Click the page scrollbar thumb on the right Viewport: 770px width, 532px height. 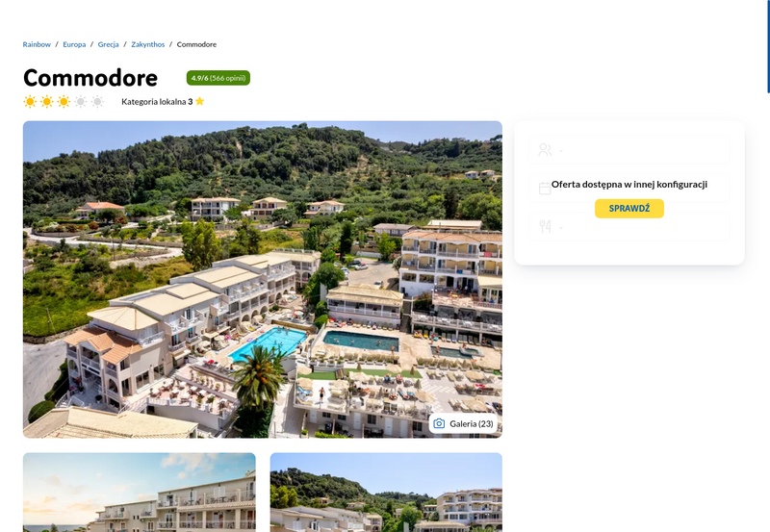(768, 46)
